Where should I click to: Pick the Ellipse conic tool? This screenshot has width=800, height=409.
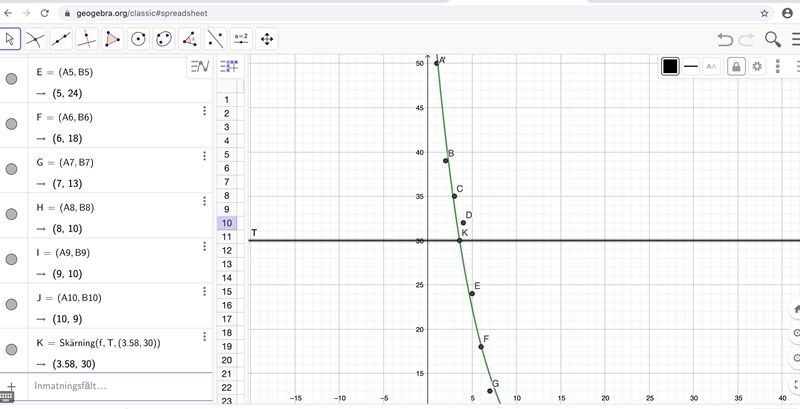point(164,39)
